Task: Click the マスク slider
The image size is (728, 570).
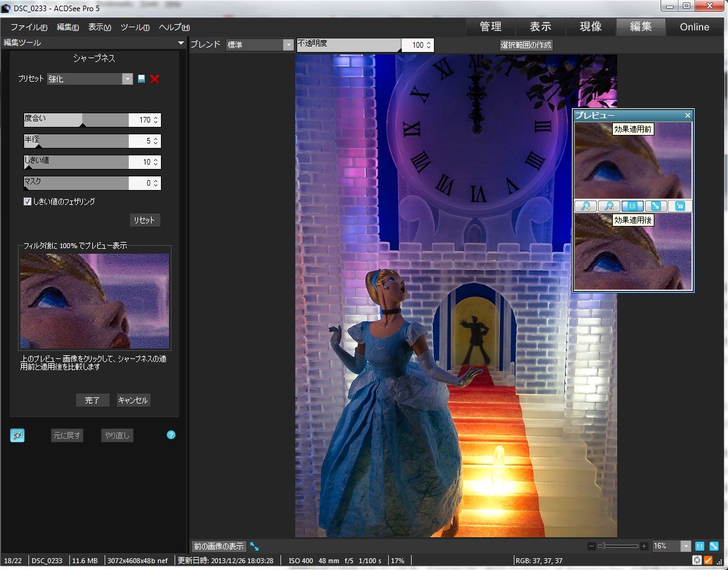Action: tap(76, 183)
